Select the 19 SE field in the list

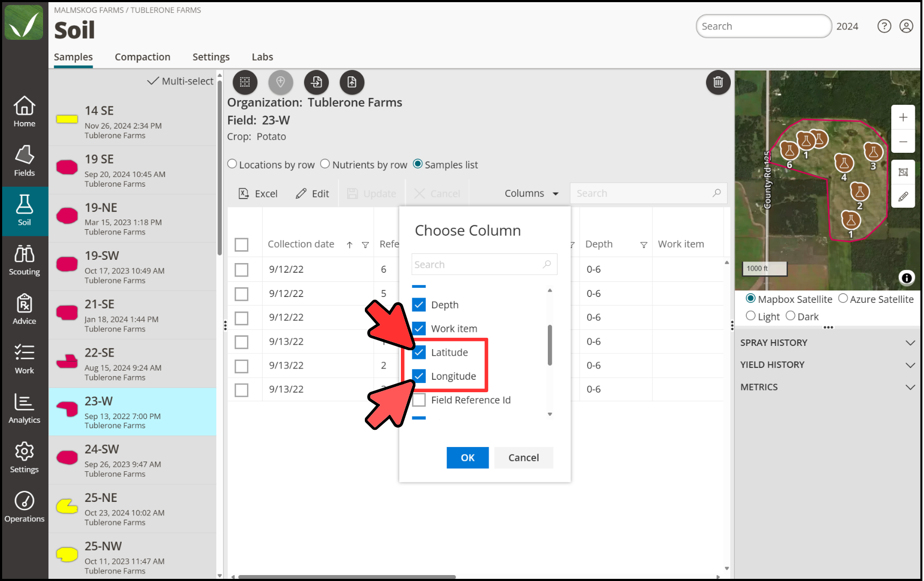click(133, 170)
